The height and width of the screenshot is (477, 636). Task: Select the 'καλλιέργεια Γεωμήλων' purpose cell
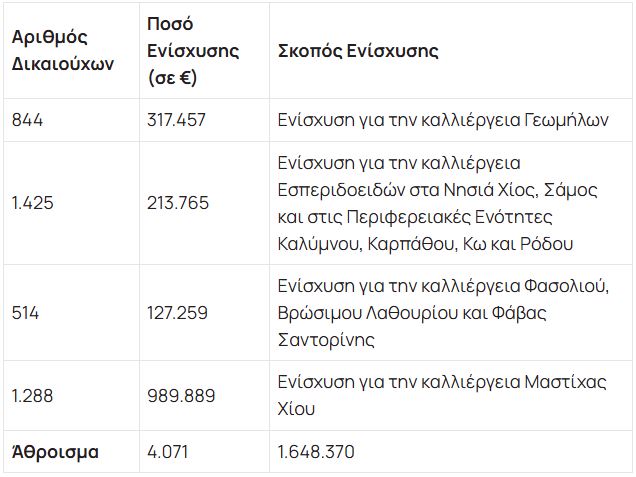tap(442, 120)
